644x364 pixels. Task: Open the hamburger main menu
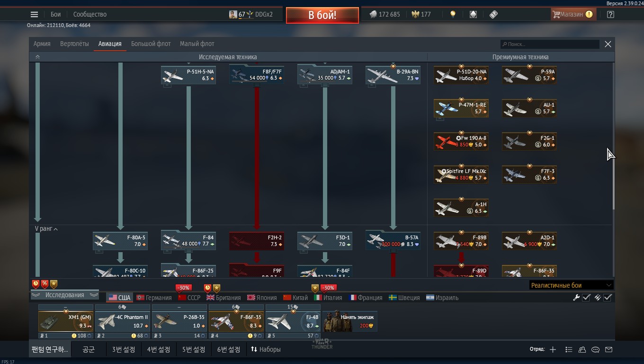pos(34,14)
